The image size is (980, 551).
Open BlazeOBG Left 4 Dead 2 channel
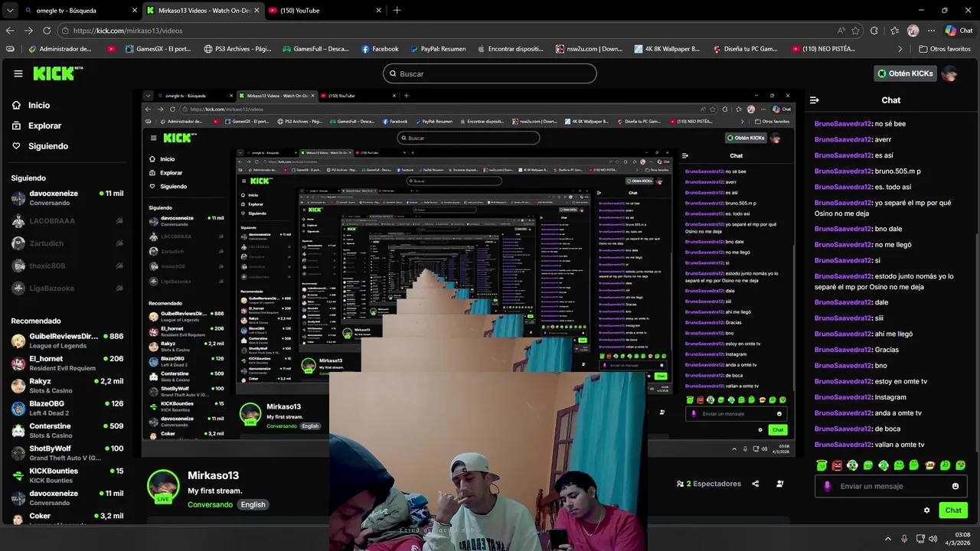(67, 408)
